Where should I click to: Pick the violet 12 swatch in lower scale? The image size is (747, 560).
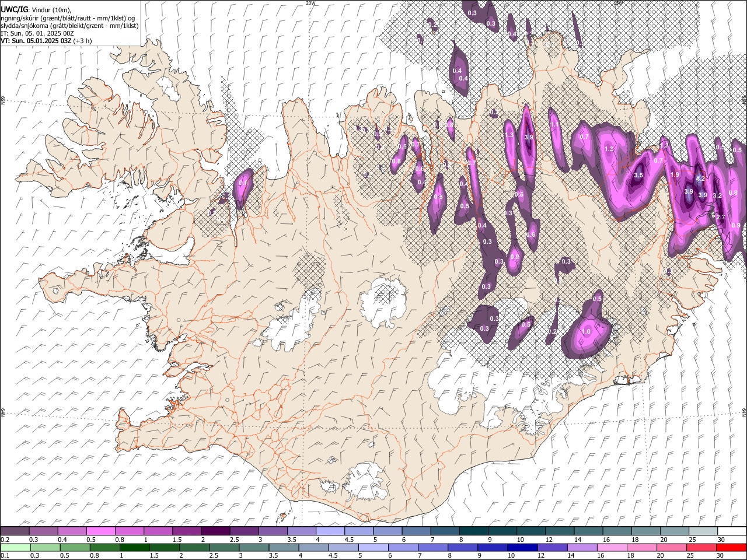[551, 547]
